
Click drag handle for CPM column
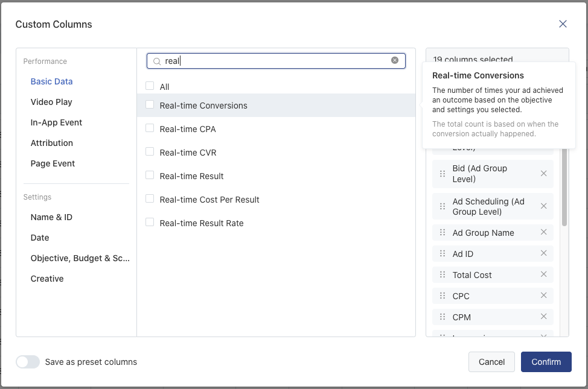point(443,317)
